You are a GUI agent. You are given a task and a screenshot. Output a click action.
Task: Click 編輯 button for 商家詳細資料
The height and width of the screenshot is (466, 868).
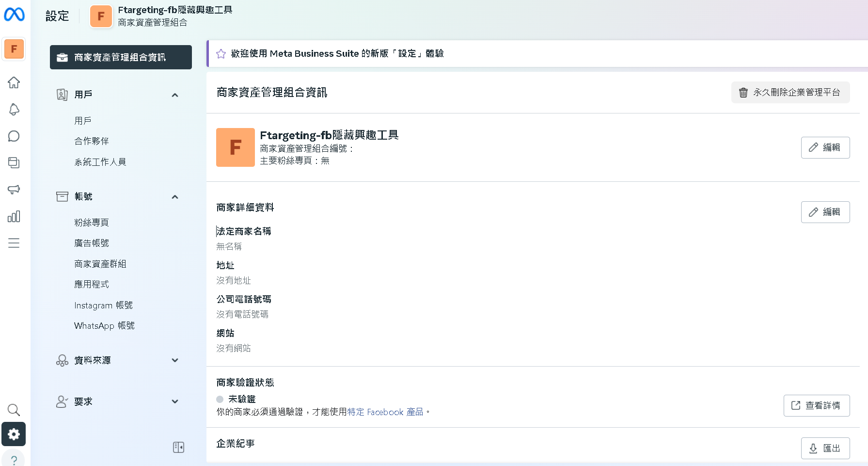[x=825, y=212]
